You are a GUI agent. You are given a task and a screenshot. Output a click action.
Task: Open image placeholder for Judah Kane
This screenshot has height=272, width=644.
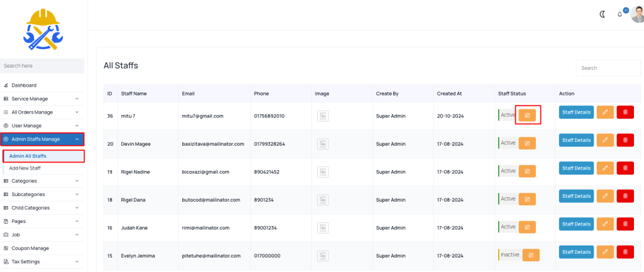coord(323,227)
